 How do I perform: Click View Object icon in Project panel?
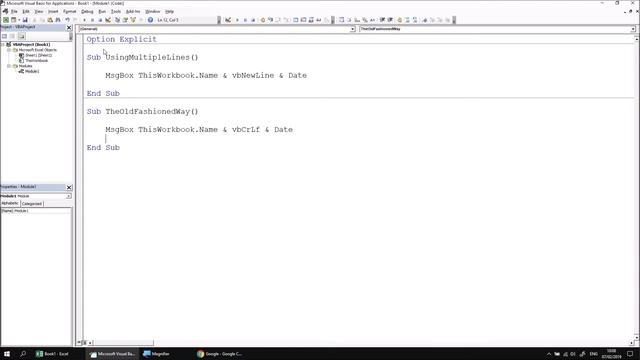pyautogui.click(x=12, y=36)
